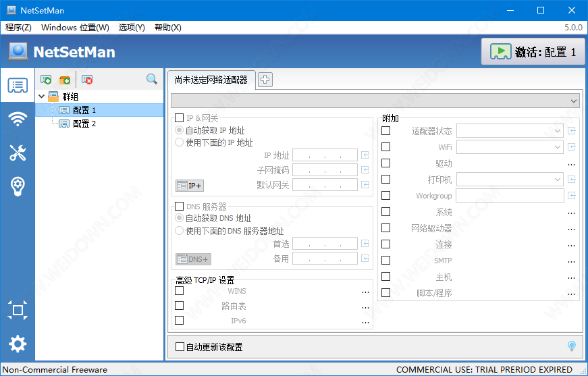Get current 备用 DNS arrow icon
This screenshot has width=588, height=376.
click(365, 259)
